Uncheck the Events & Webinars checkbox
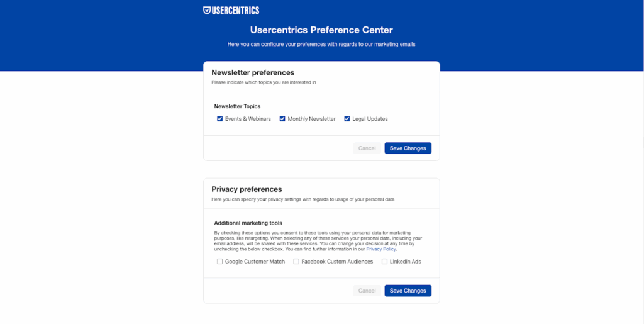This screenshot has height=324, width=644. 220,119
